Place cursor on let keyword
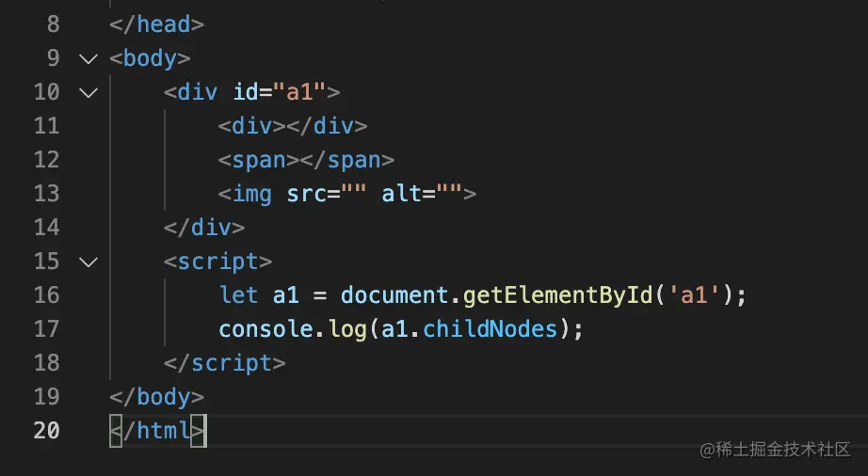The height and width of the screenshot is (476, 868). [x=238, y=295]
